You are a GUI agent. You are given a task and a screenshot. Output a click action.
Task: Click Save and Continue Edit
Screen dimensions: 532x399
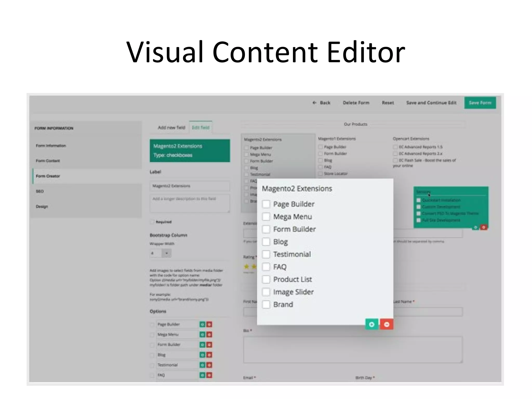coord(431,103)
